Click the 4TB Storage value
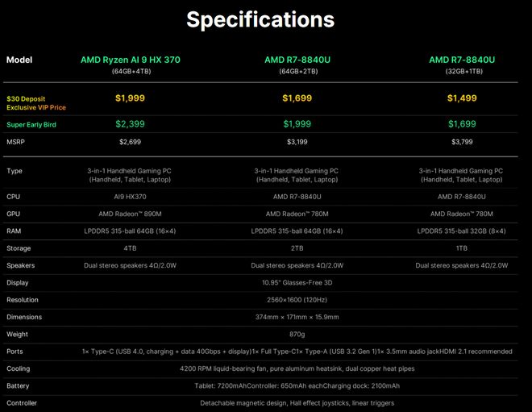The image size is (532, 412). click(130, 248)
